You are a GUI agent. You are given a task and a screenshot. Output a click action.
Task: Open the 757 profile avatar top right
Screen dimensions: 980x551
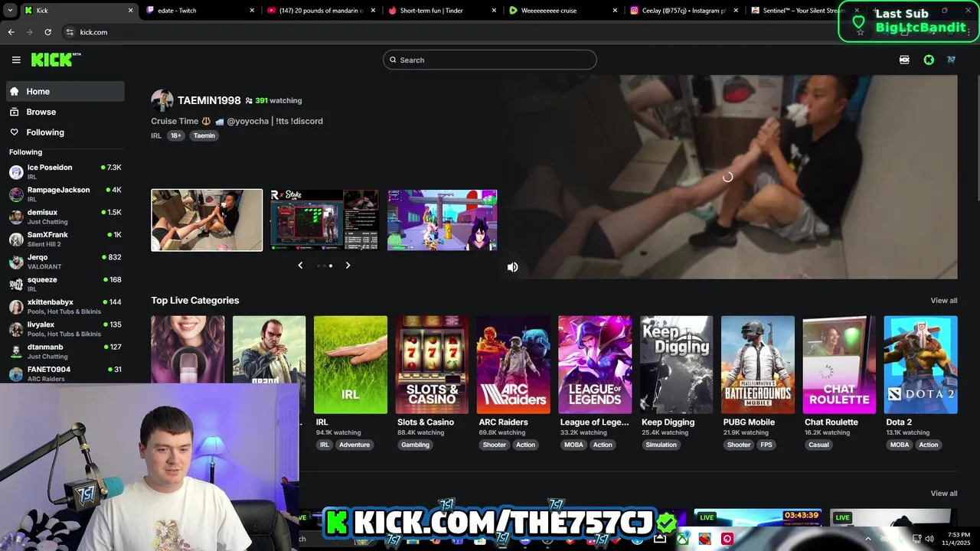[951, 60]
